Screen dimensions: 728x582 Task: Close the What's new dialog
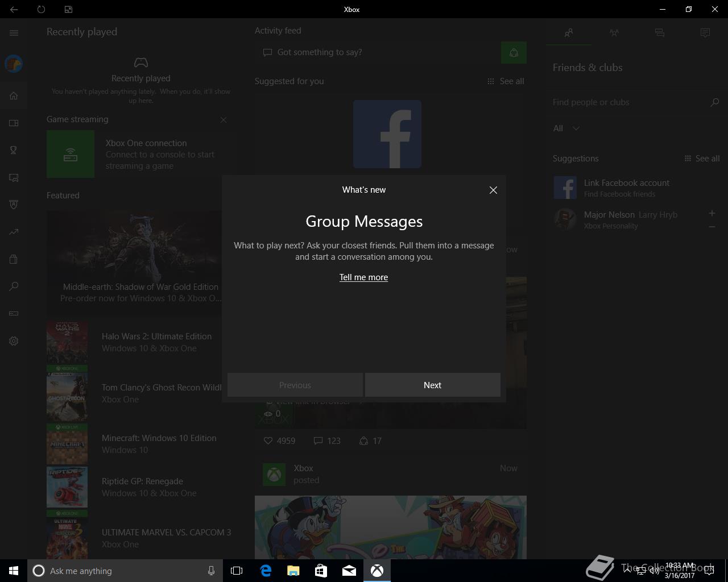pos(493,190)
